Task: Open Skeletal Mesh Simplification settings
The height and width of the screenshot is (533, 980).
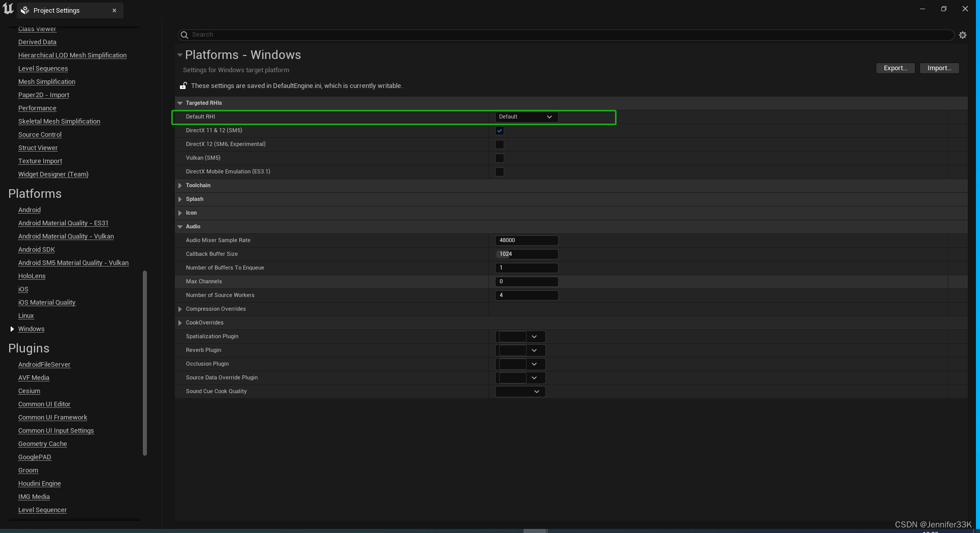Action: [x=59, y=122]
